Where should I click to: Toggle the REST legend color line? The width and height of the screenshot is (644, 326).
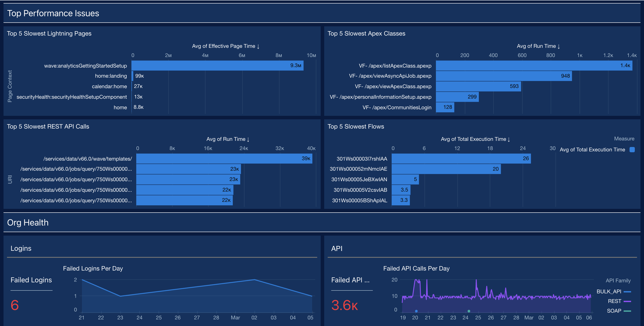[627, 301]
